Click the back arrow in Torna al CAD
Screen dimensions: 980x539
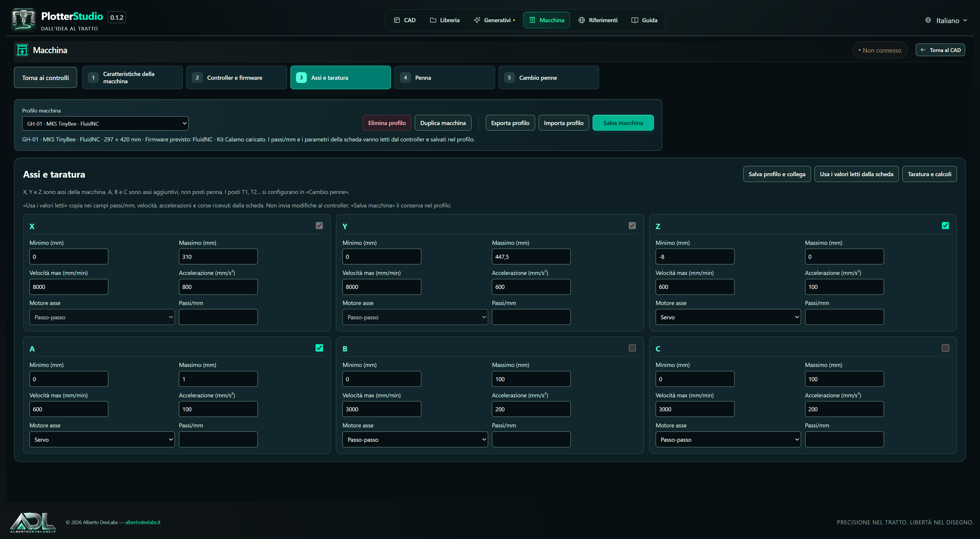(x=923, y=50)
